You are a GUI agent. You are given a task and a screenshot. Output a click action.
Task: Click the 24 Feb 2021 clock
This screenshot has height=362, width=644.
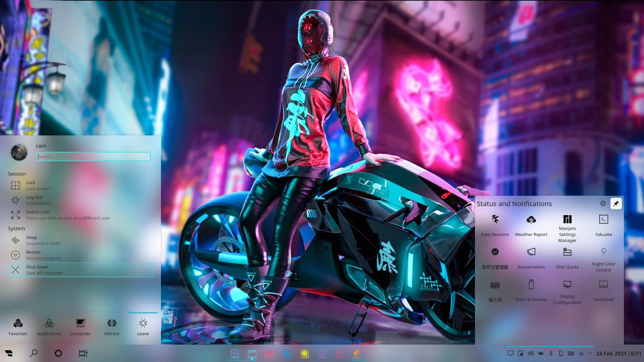tap(619, 354)
